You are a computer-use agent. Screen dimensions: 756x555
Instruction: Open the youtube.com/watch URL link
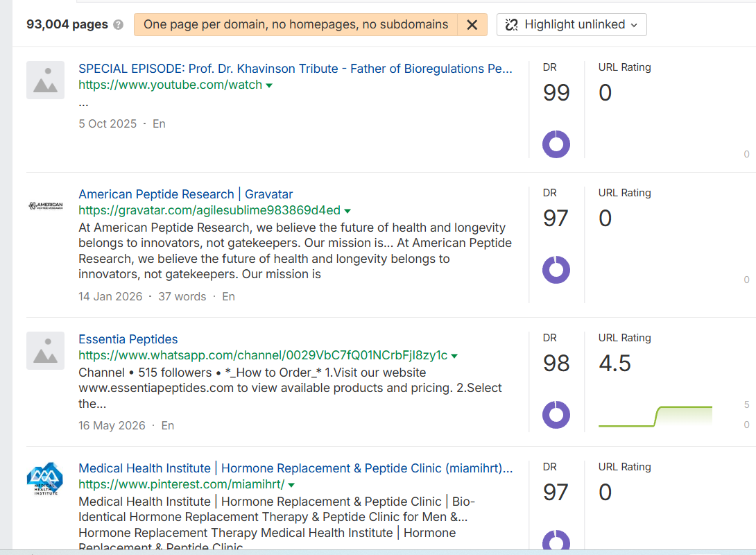coord(170,85)
